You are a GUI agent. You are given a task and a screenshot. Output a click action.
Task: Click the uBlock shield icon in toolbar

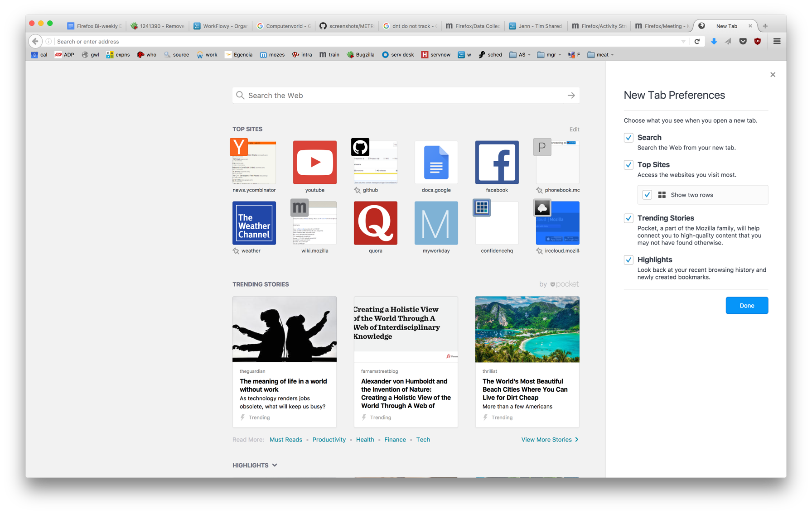point(757,41)
